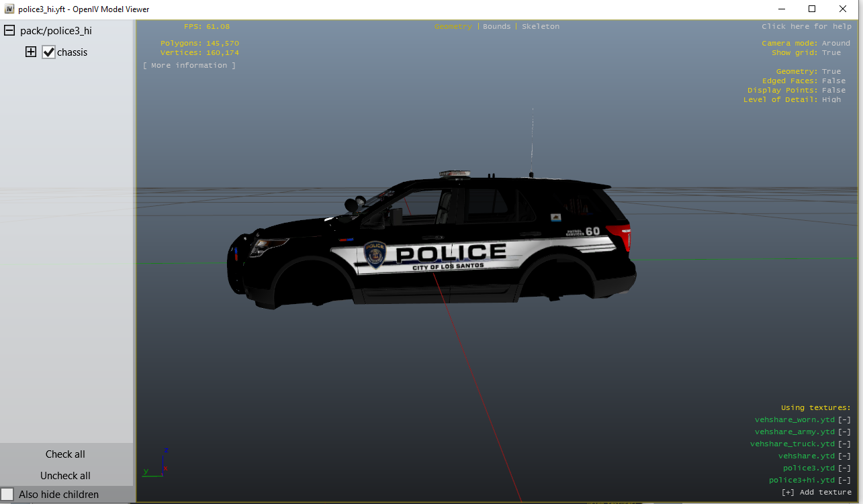The width and height of the screenshot is (863, 504).
Task: Click the vehshare_army.ytd texture name
Action: point(794,432)
